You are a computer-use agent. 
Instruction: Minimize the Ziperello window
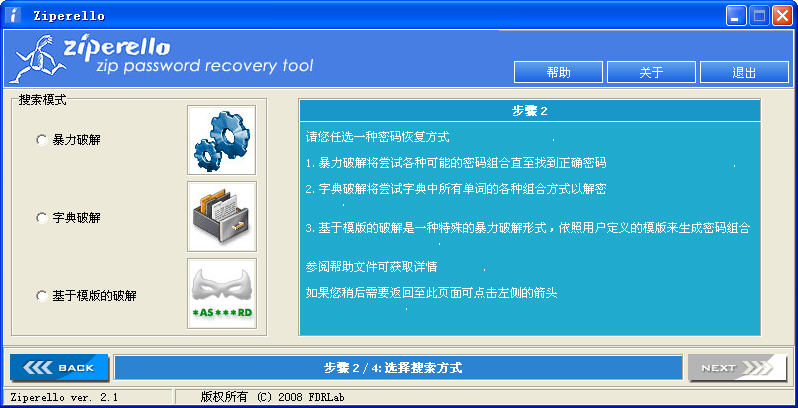pos(735,16)
